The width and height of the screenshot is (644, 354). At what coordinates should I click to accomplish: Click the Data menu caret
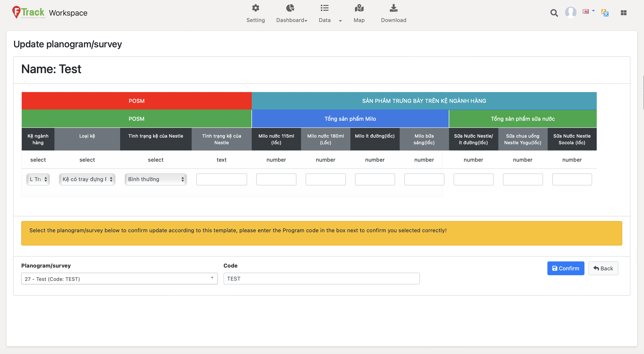(x=340, y=21)
